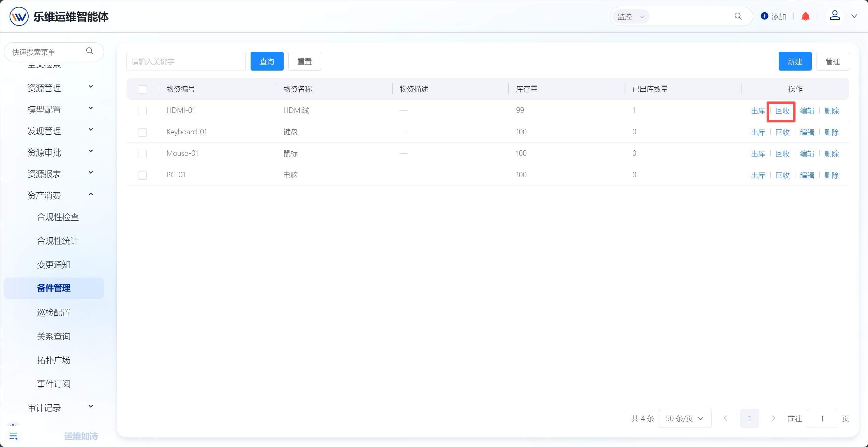Screen dimensions: 868x447
Task: Click 编辑 for HDMI-01
Action: click(x=807, y=111)
